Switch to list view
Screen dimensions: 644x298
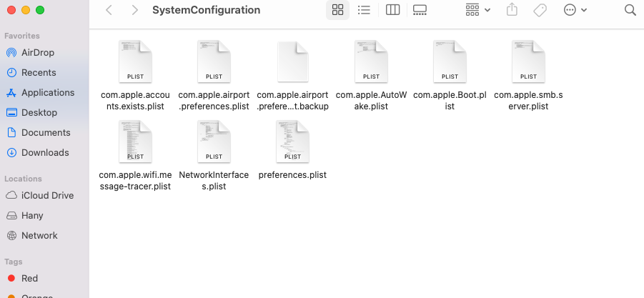click(x=364, y=10)
